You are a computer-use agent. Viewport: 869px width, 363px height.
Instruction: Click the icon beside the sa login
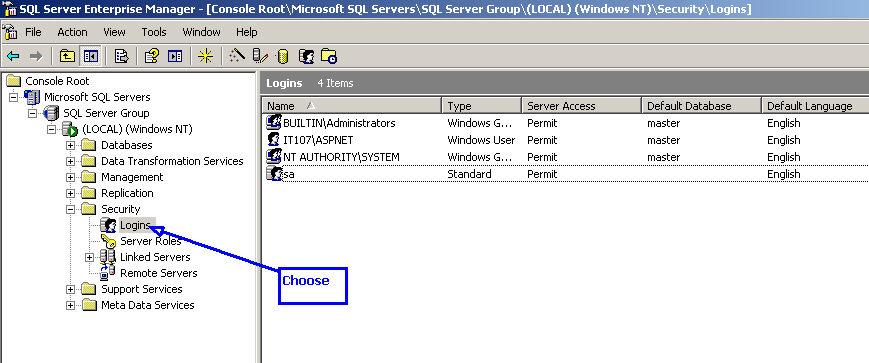274,174
